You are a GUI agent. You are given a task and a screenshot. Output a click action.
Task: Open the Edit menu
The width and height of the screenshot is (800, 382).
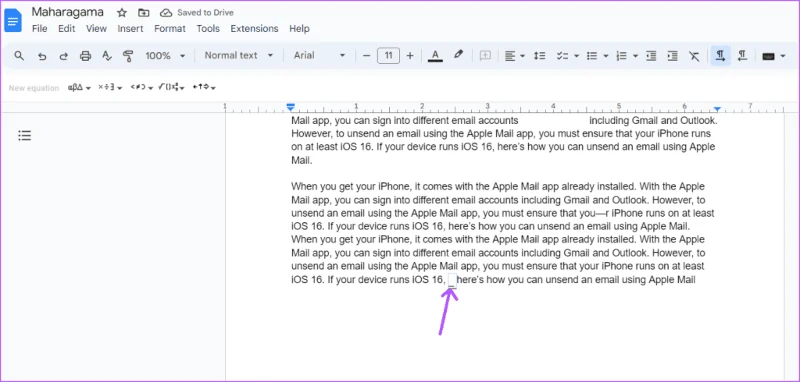[66, 29]
